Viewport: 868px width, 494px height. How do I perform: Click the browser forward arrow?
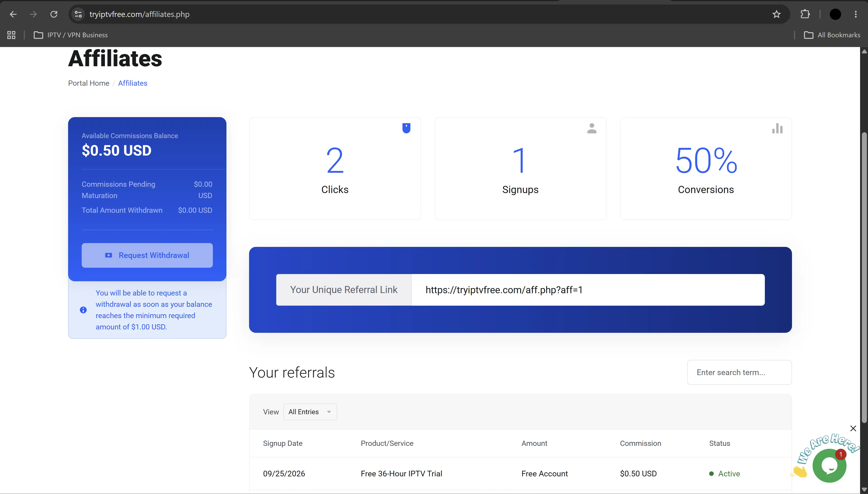pyautogui.click(x=33, y=14)
